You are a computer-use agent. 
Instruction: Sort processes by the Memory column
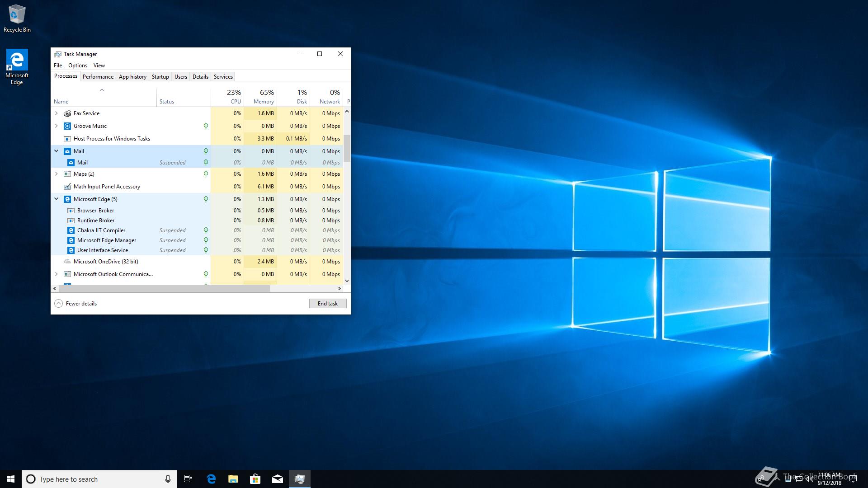point(260,97)
